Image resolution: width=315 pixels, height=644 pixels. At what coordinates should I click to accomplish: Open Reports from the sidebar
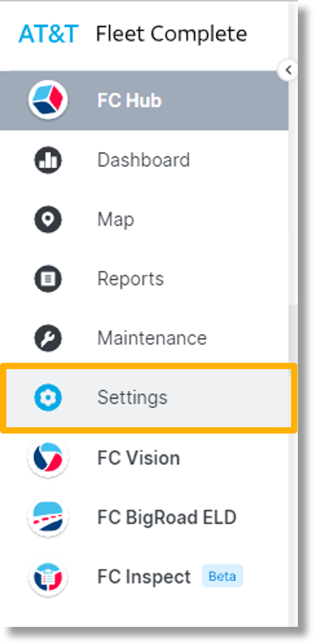[130, 279]
